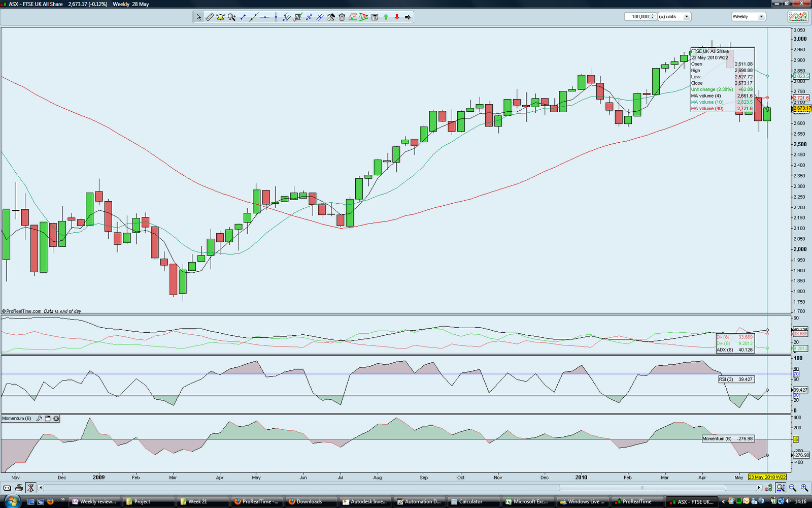Close the Momentum (6) indicator panel
This screenshot has height=508, width=812.
pos(56,419)
